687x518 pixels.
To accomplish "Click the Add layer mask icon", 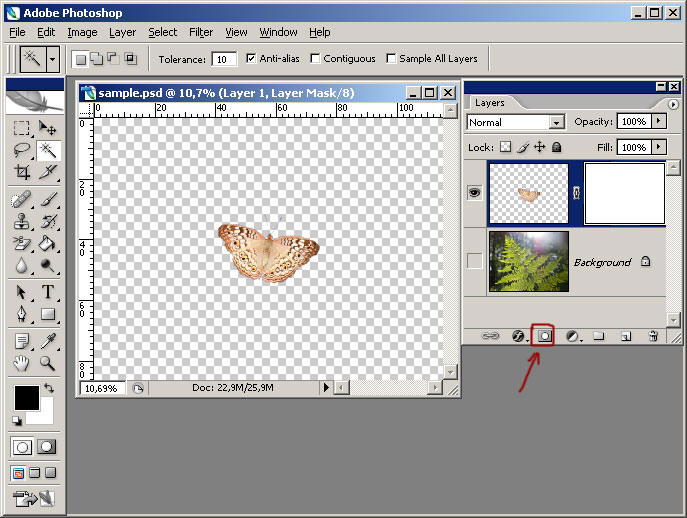I will point(544,337).
